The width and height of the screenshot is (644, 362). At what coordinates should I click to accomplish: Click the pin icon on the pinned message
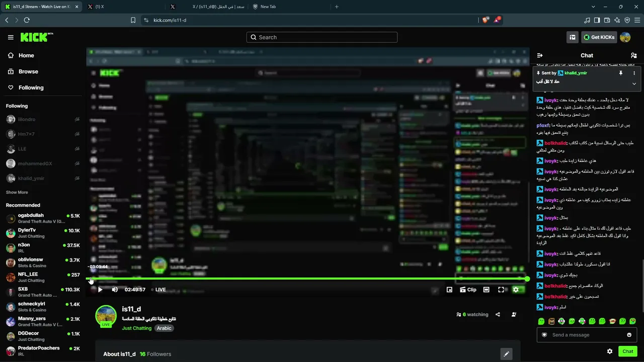click(621, 73)
